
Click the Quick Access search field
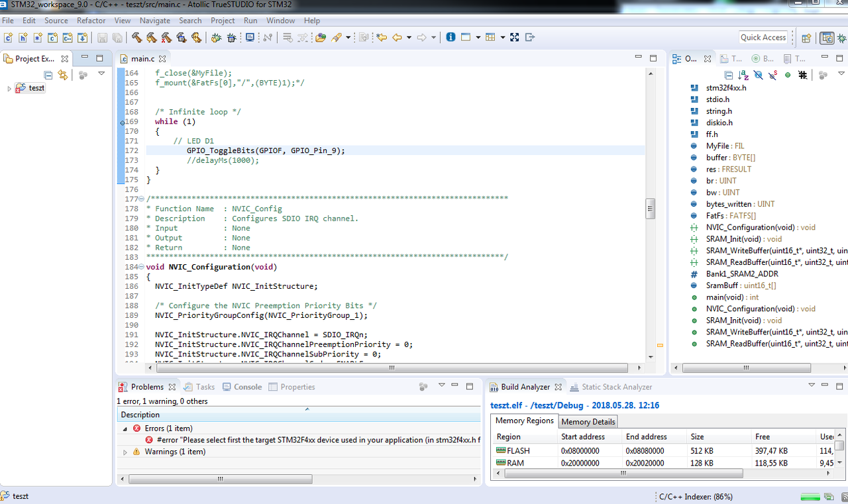(763, 38)
